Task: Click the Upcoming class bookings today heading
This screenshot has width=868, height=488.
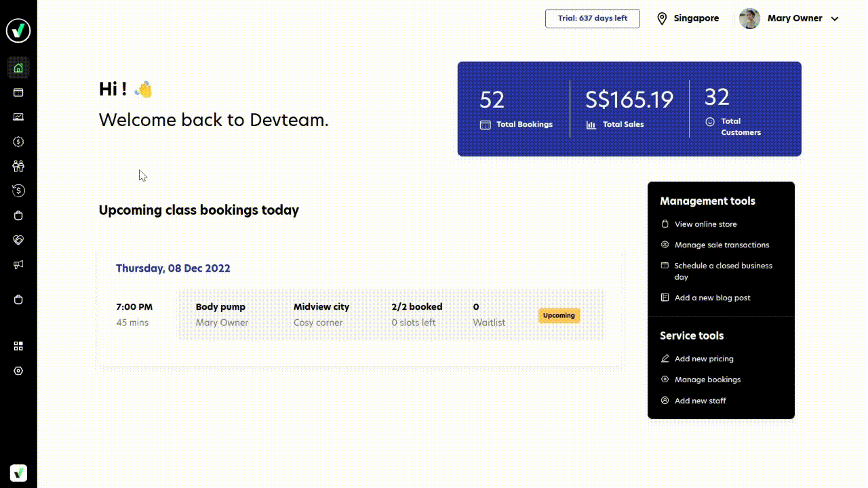Action: point(199,210)
